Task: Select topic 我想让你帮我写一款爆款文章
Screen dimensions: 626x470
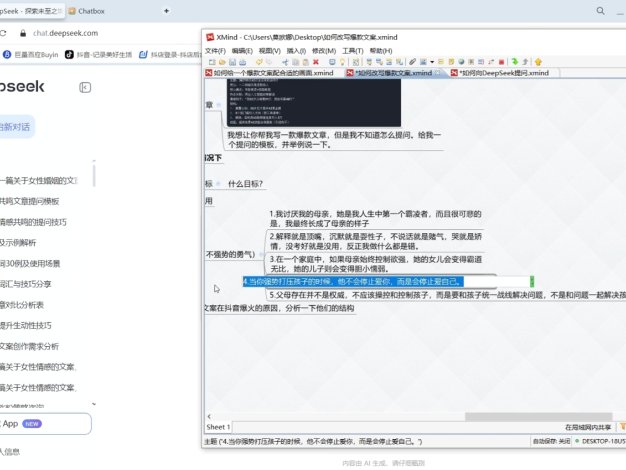Action: coord(334,140)
